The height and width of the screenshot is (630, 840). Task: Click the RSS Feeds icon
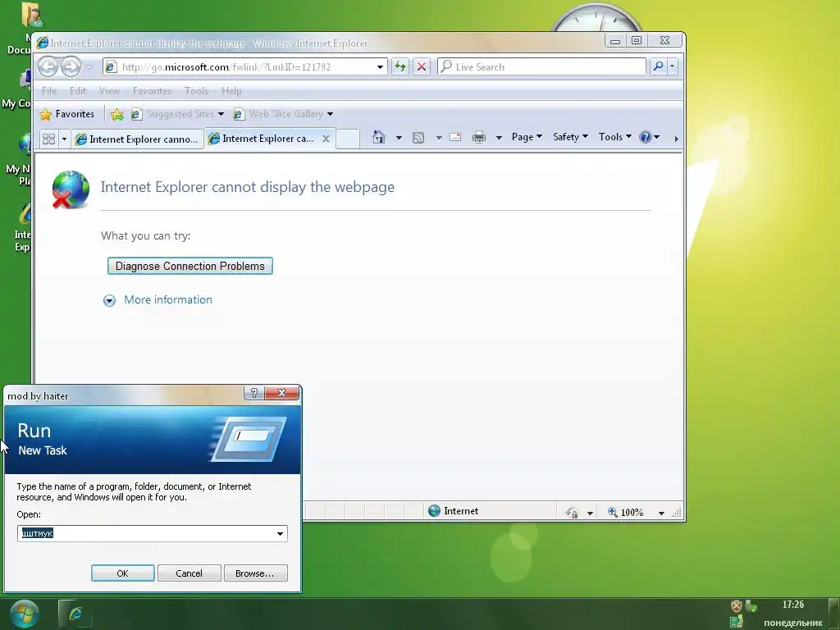click(418, 138)
